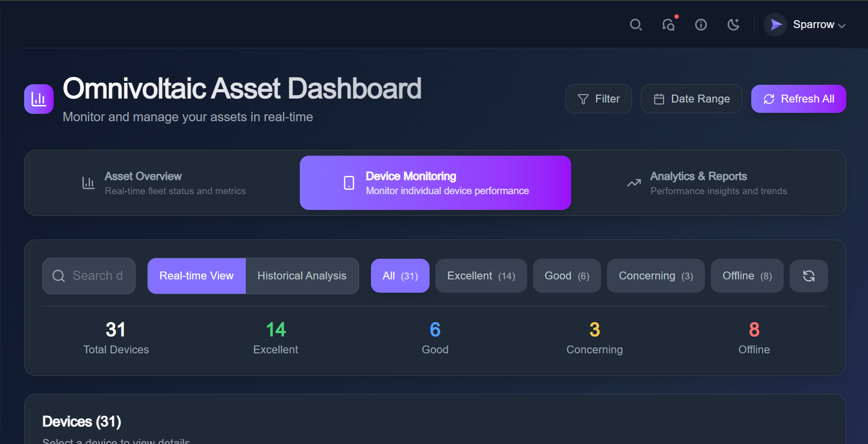Viewport: 868px width, 444px height.
Task: Click the search magnifier icon in header
Action: coord(635,25)
